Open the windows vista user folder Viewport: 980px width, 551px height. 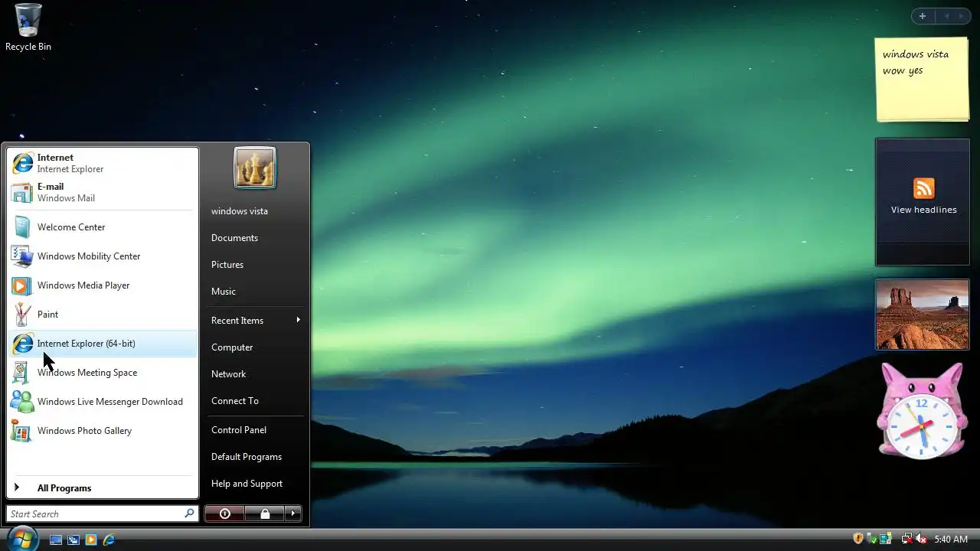point(255,210)
